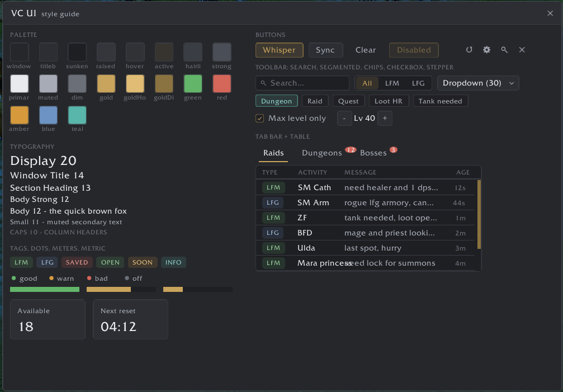This screenshot has width=563, height=392.
Task: Open settings via the gear icon
Action: tap(486, 50)
